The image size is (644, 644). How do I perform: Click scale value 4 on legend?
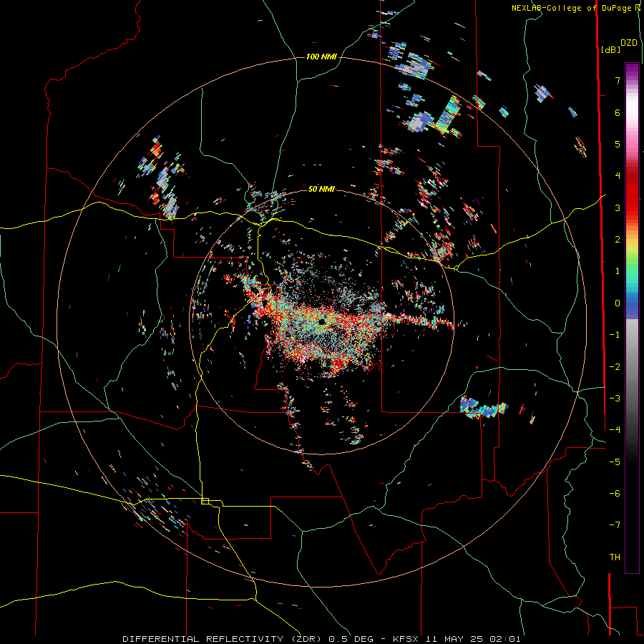(x=618, y=176)
